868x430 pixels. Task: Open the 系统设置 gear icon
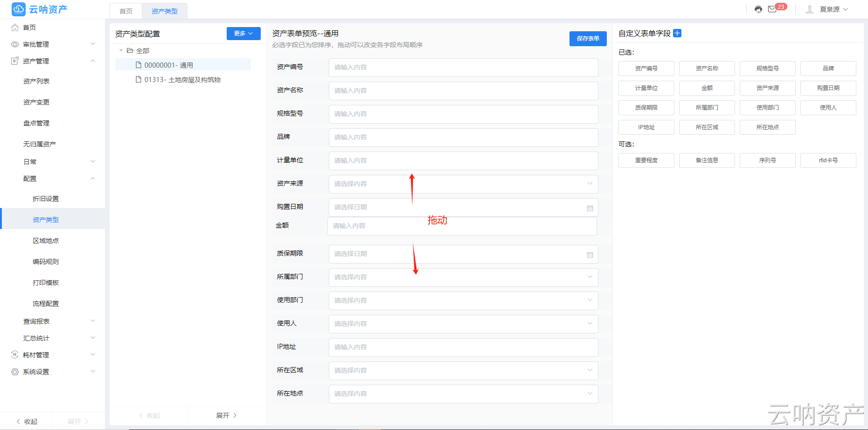(14, 371)
